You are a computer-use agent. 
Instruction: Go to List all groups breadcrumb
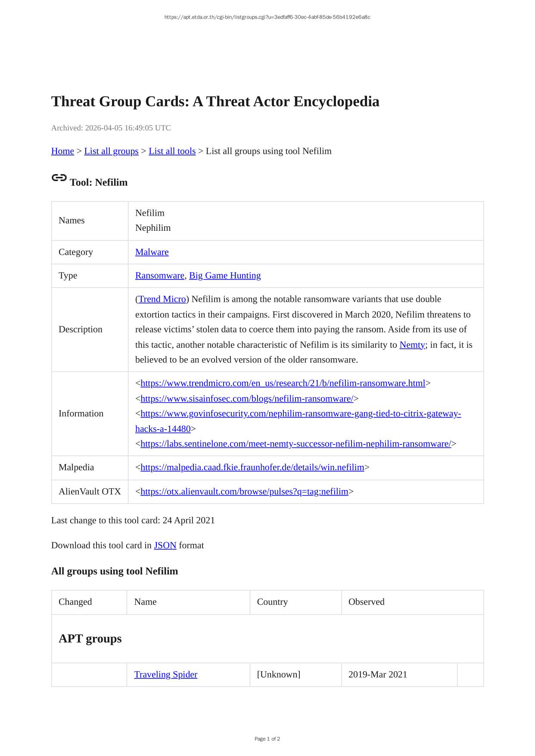[x=111, y=151]
